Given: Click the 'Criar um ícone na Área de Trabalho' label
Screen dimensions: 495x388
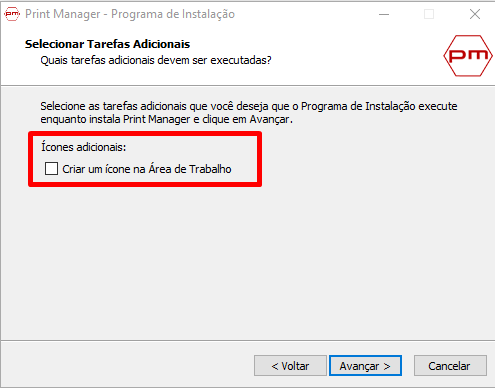Looking at the screenshot, I should pos(147,169).
